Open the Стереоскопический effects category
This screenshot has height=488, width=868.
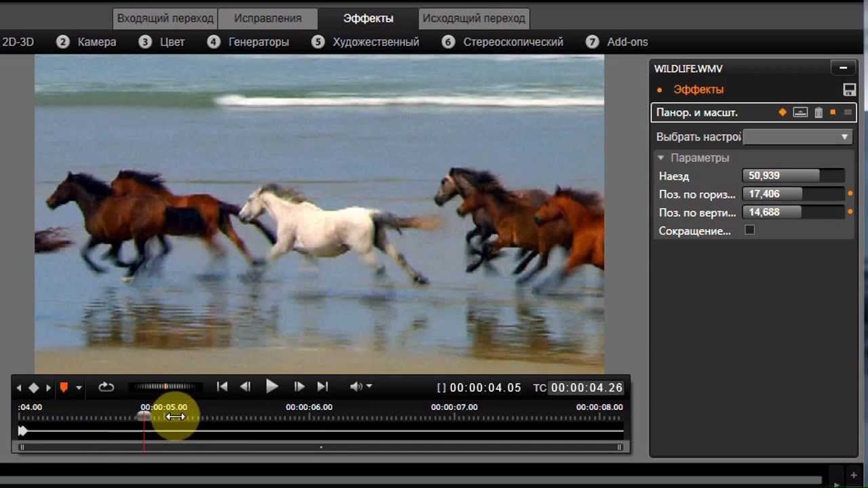tap(502, 42)
